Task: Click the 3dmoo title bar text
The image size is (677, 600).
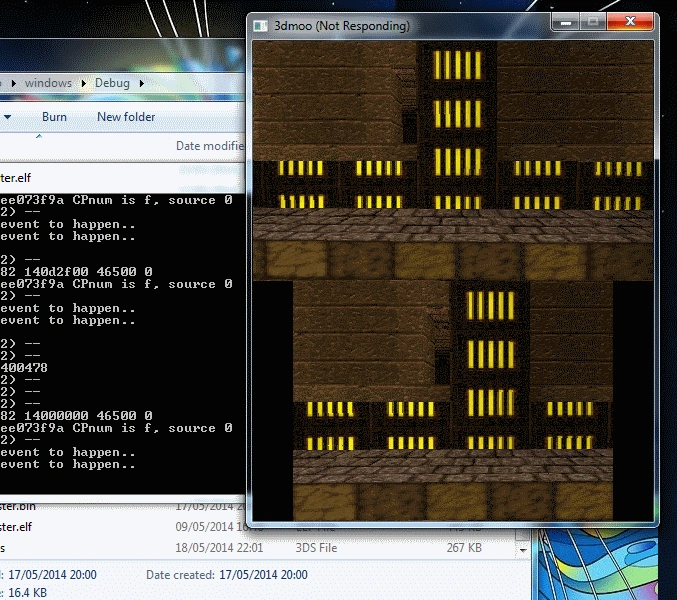Action: pyautogui.click(x=342, y=26)
